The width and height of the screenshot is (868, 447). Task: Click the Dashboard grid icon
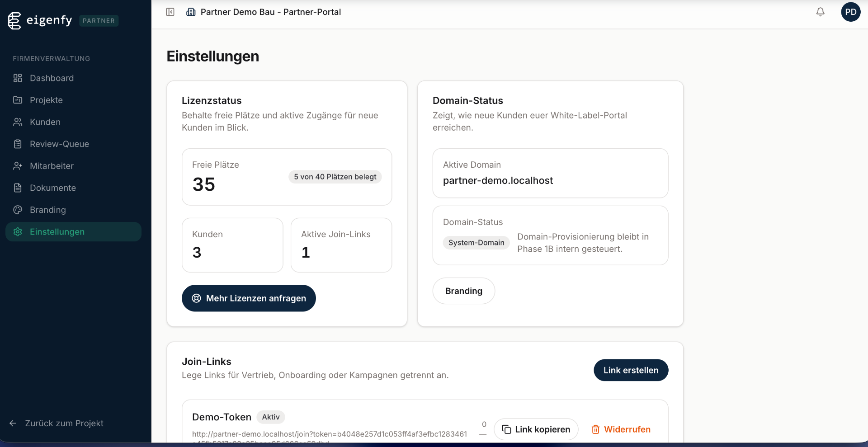18,78
